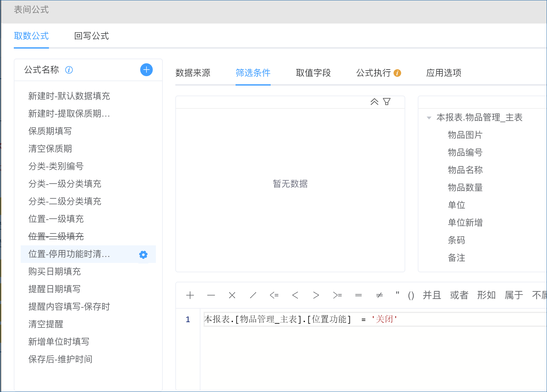This screenshot has height=392, width=547.
Task: Insert parentheses into the expression
Action: pyautogui.click(x=411, y=295)
